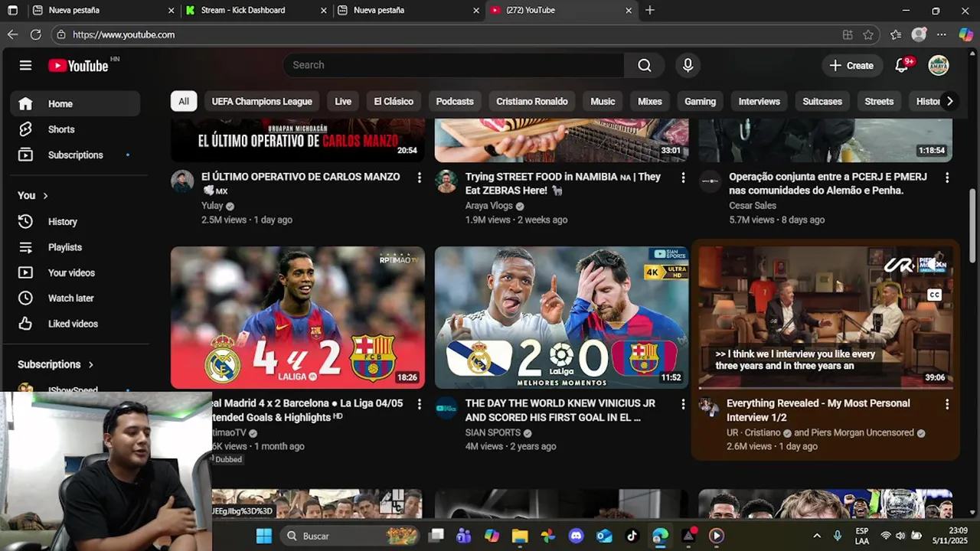Open browser favorites list icon

coord(896,34)
